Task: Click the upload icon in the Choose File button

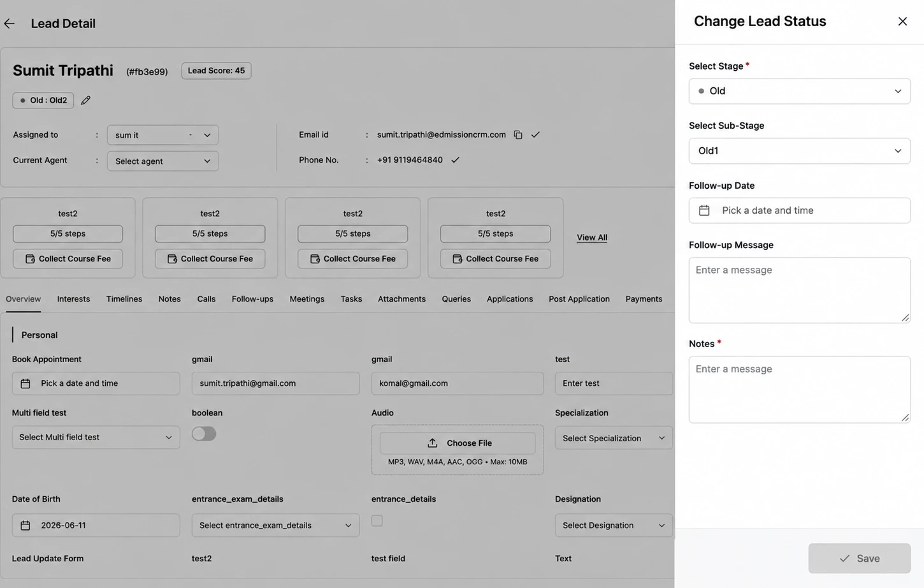Action: (x=432, y=443)
